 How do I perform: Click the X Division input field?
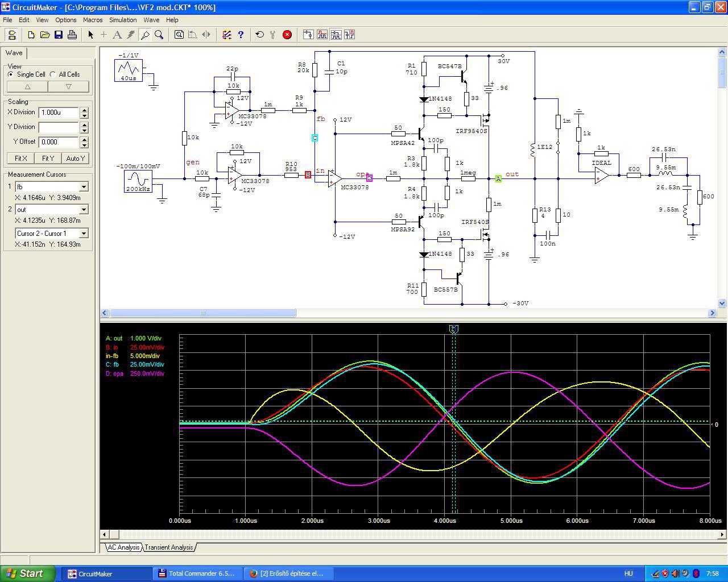click(x=59, y=113)
